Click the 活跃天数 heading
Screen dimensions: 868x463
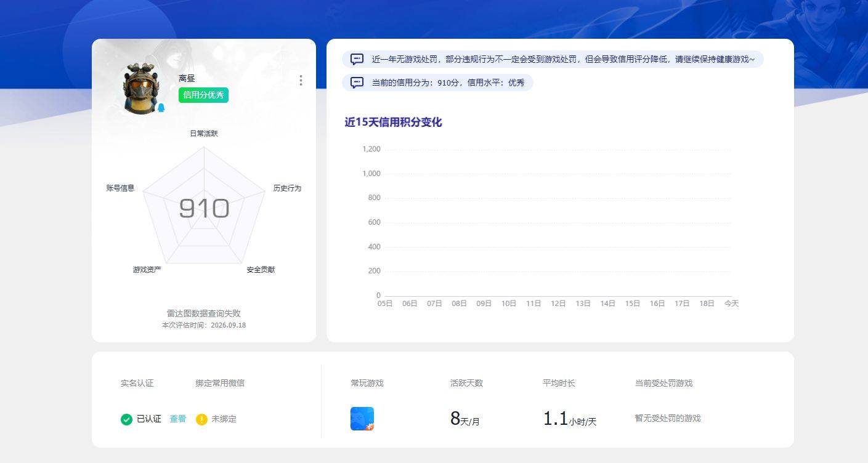coord(466,383)
